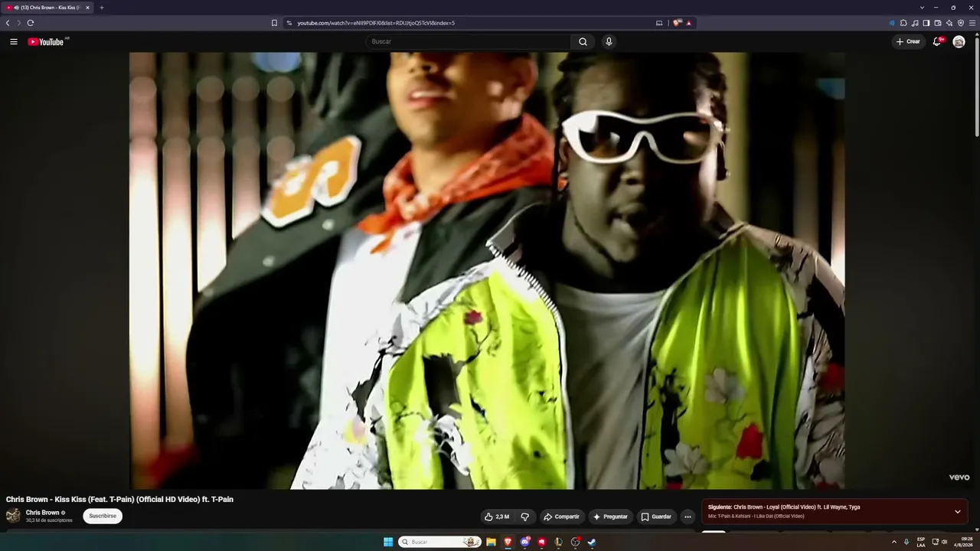
Task: Click the Siguiente: Chris Brown - Loyal text
Action: 784,507
